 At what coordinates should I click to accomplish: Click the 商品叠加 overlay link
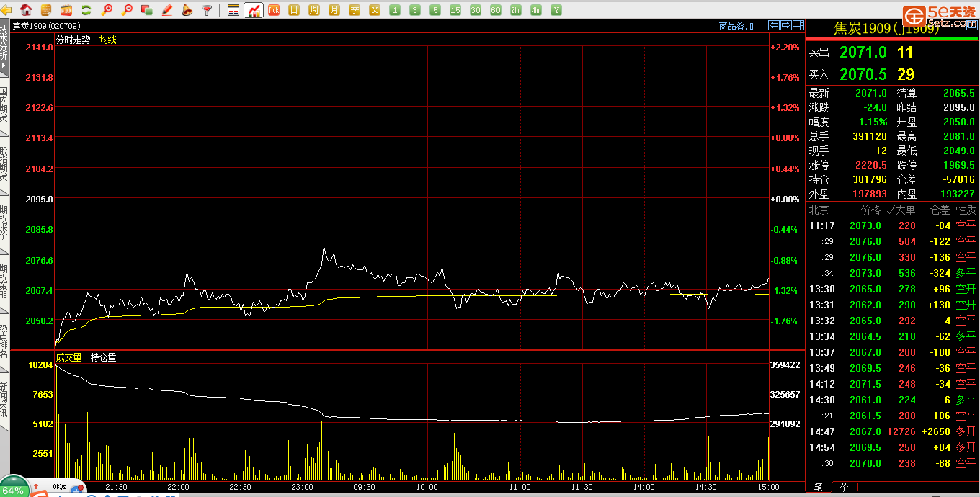click(736, 26)
